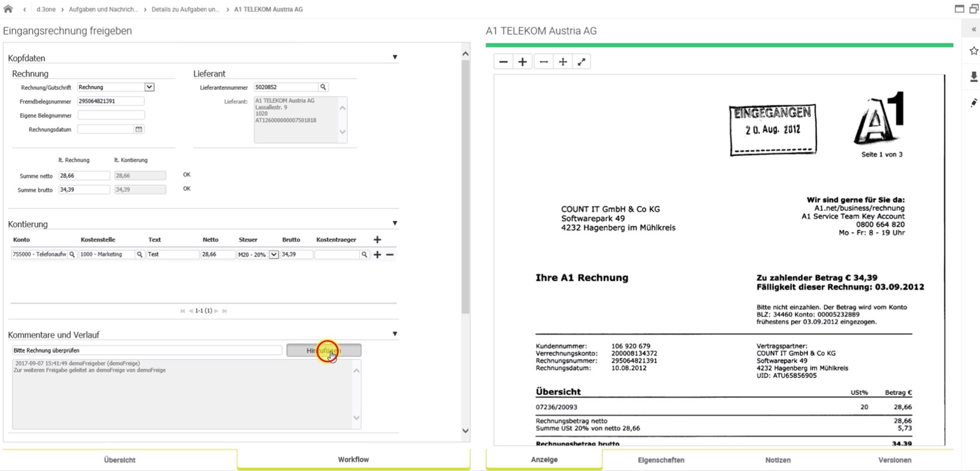Click the Netto 28,66 field in Kontierung
The height and width of the screenshot is (471, 980).
click(217, 255)
